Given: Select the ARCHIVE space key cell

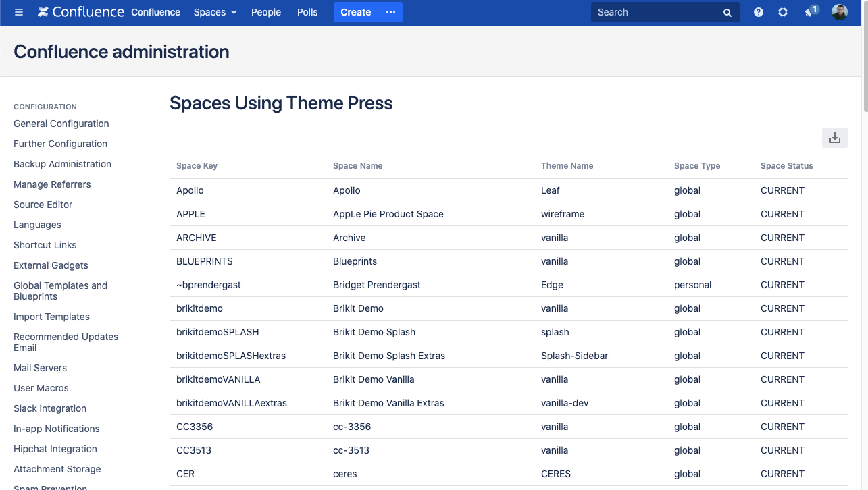Looking at the screenshot, I should tap(197, 238).
